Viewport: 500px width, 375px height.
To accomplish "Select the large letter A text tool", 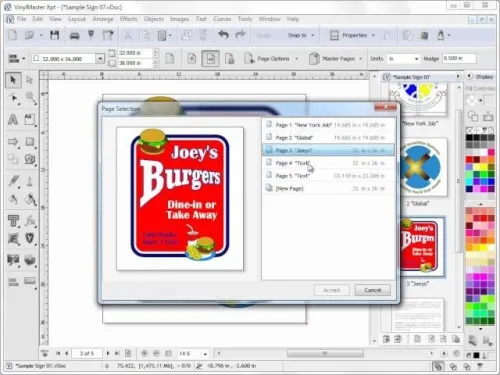I will (13, 119).
